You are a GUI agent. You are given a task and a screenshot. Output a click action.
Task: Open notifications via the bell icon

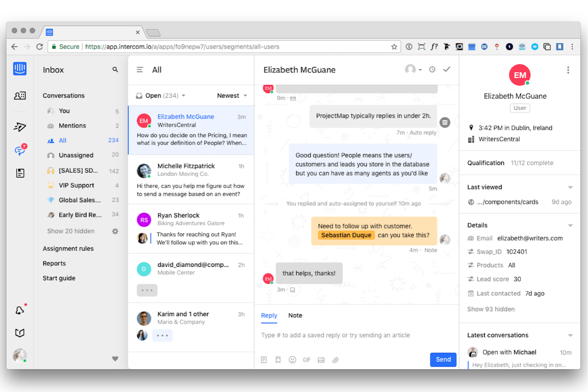pyautogui.click(x=19, y=310)
